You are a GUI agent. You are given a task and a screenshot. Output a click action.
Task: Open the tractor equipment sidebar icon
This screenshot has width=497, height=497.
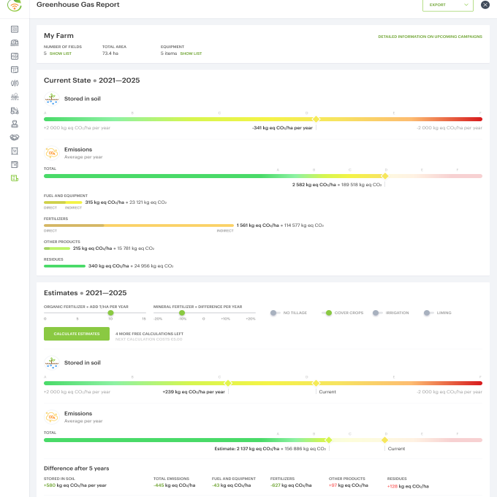(15, 111)
